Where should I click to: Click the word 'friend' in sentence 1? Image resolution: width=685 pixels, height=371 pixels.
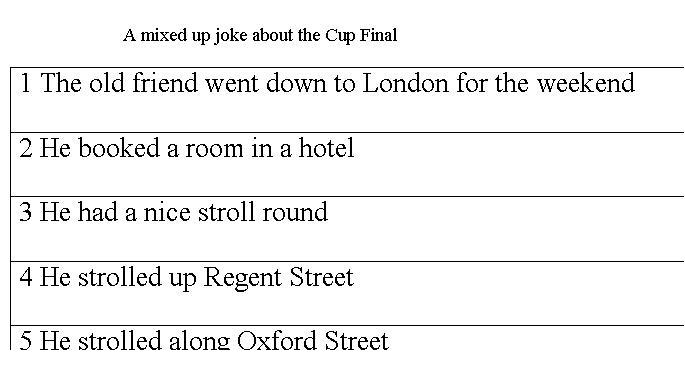[165, 83]
